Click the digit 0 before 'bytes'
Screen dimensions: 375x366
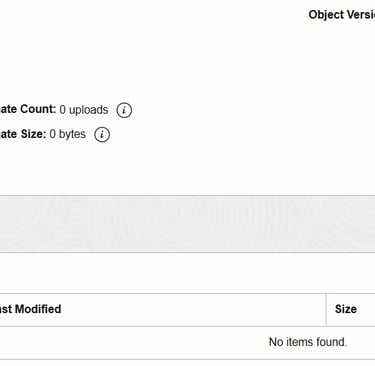point(53,134)
